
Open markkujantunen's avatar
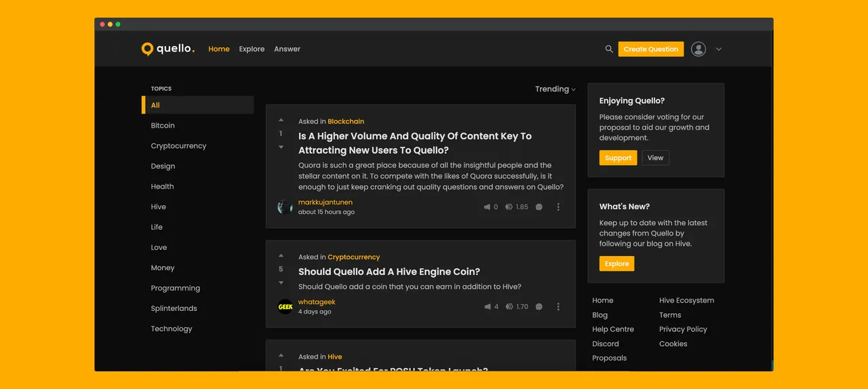[285, 207]
